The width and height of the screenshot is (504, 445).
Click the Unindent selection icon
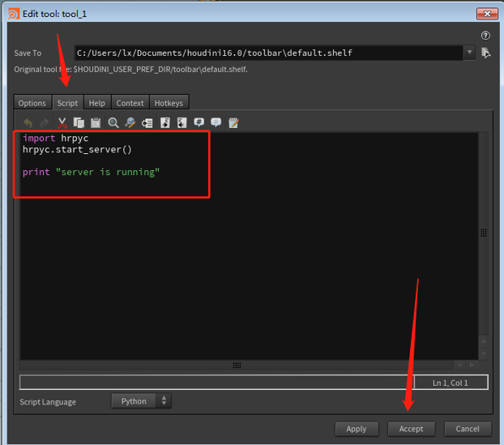(x=182, y=123)
